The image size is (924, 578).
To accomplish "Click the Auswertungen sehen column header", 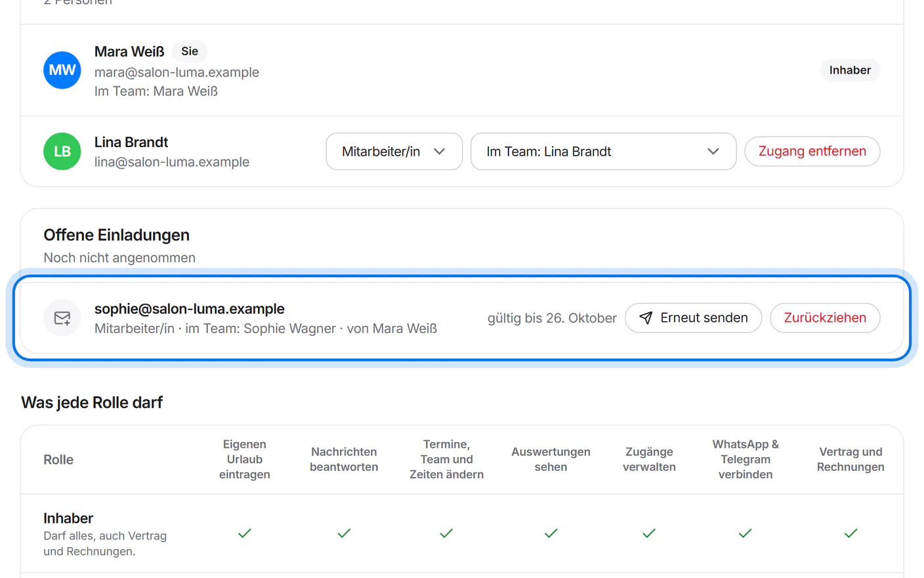I will (x=551, y=460).
